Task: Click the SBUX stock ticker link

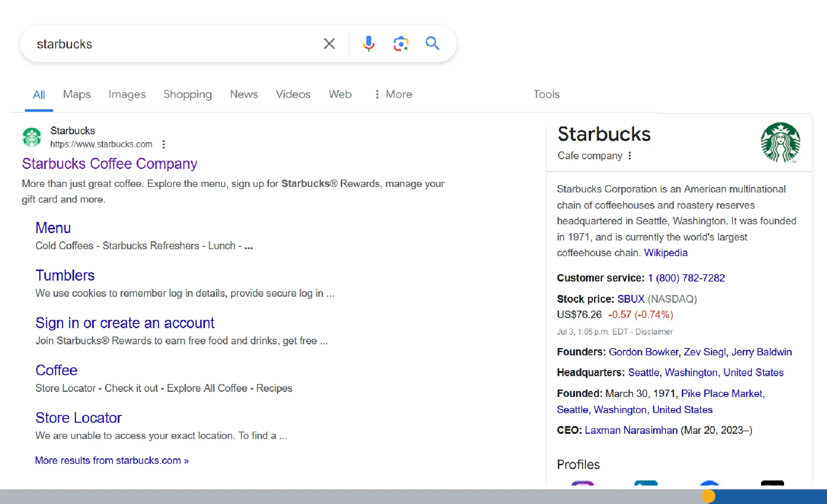Action: click(630, 299)
